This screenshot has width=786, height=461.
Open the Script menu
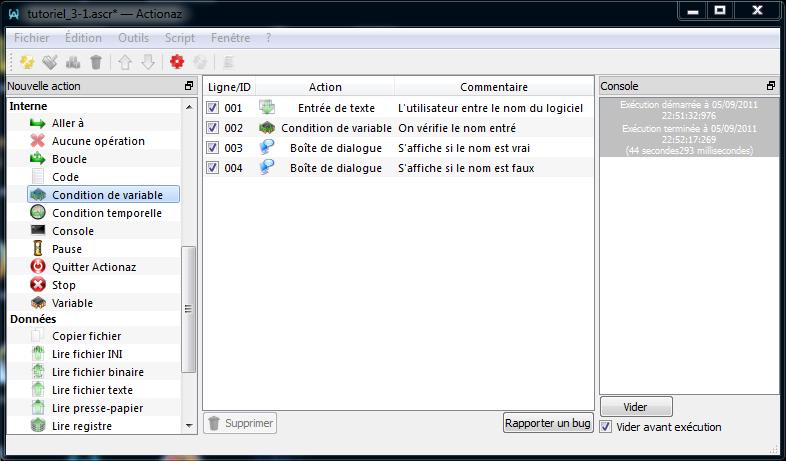[x=180, y=37]
